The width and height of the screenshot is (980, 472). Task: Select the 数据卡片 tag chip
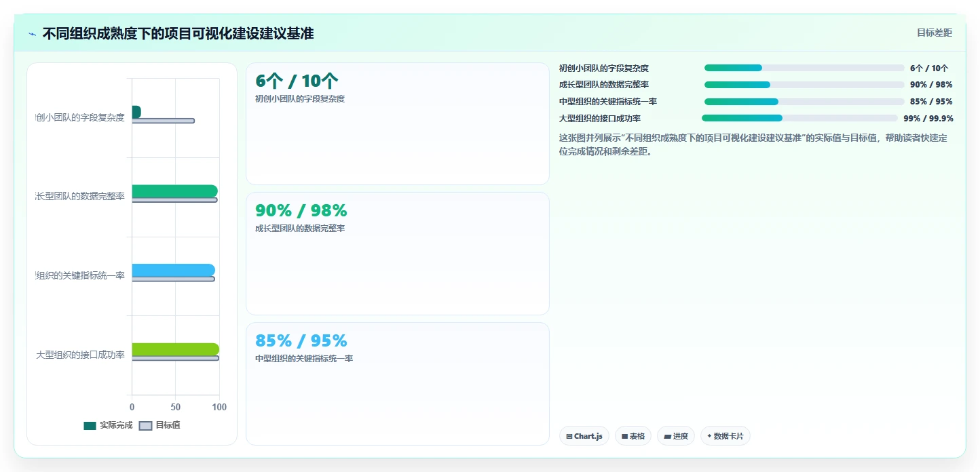[x=725, y=436]
